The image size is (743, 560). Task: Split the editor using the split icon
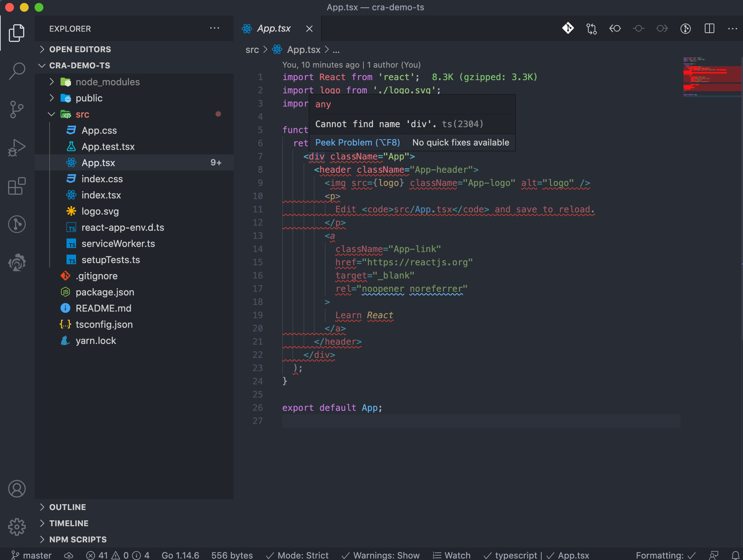(709, 29)
